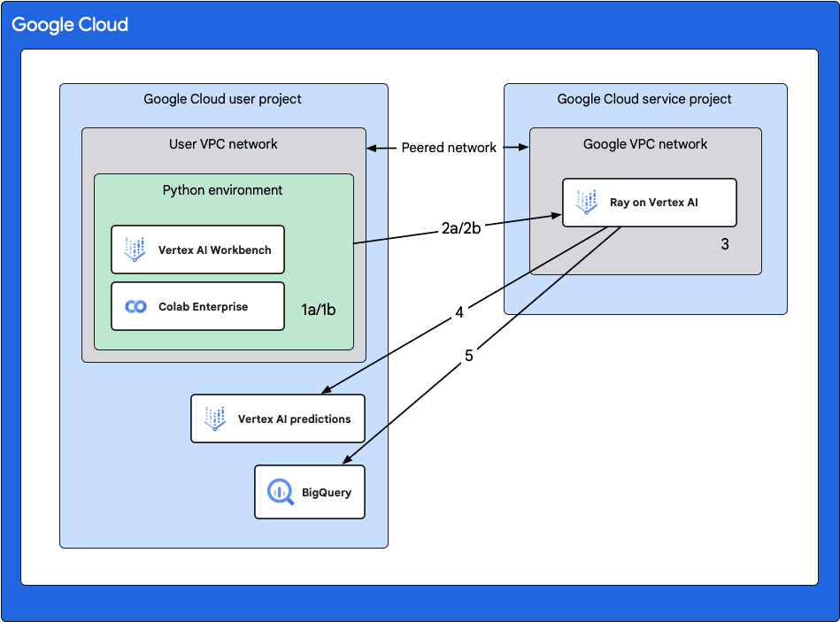840x622 pixels.
Task: Click the Vertex AI Workbench icon
Action: click(135, 250)
